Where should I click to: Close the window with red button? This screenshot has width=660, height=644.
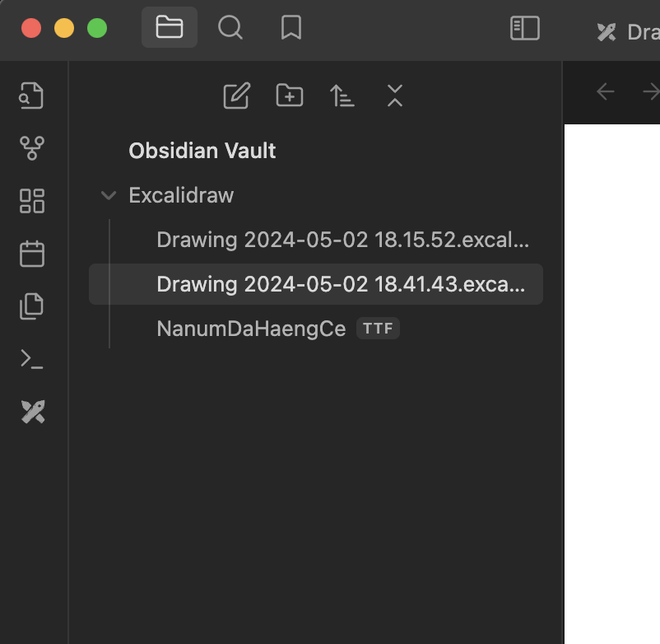31,28
